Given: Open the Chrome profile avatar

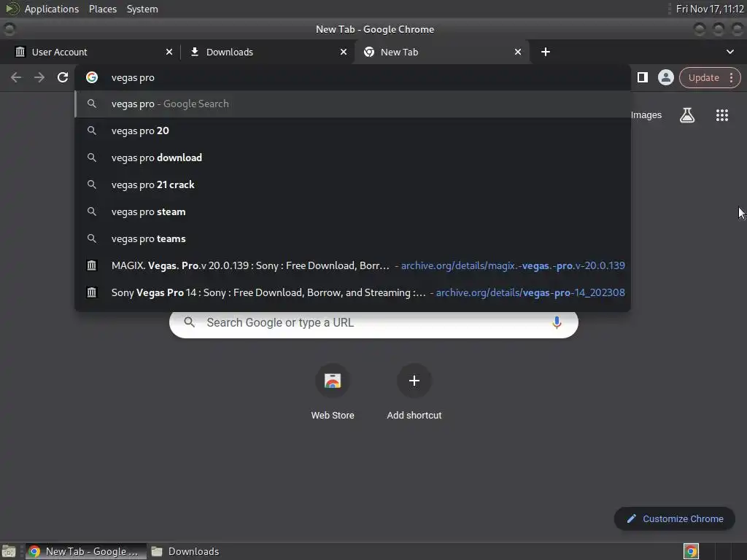Looking at the screenshot, I should click(665, 77).
